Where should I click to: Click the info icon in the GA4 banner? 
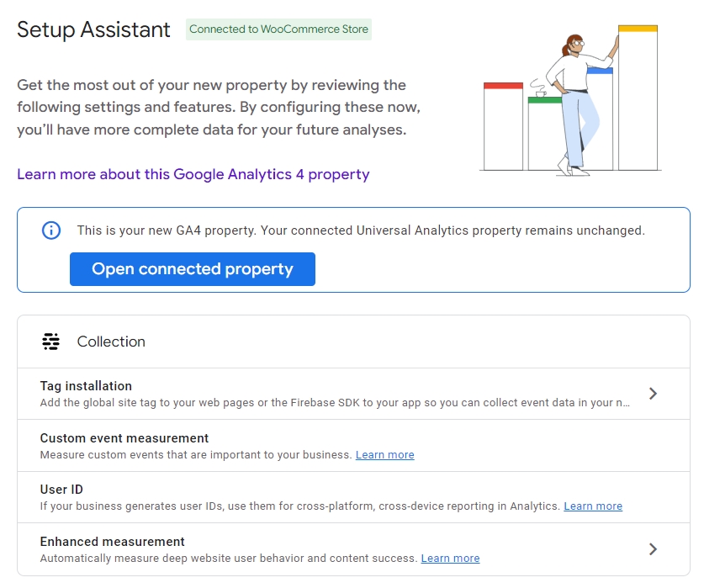(x=51, y=230)
